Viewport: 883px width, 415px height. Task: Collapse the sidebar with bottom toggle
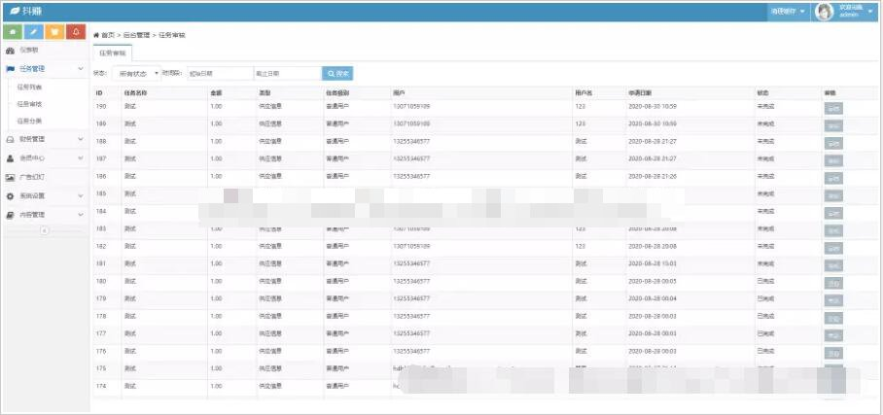click(x=44, y=231)
